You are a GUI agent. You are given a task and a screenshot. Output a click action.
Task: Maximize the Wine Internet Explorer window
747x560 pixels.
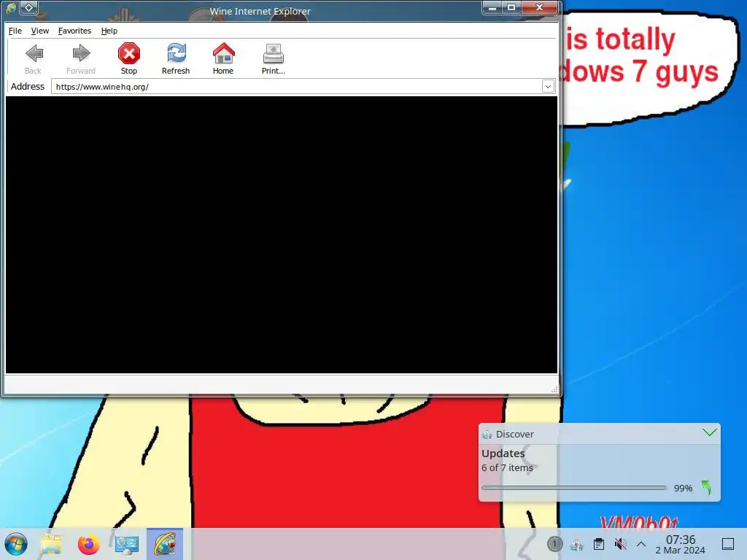coord(511,7)
